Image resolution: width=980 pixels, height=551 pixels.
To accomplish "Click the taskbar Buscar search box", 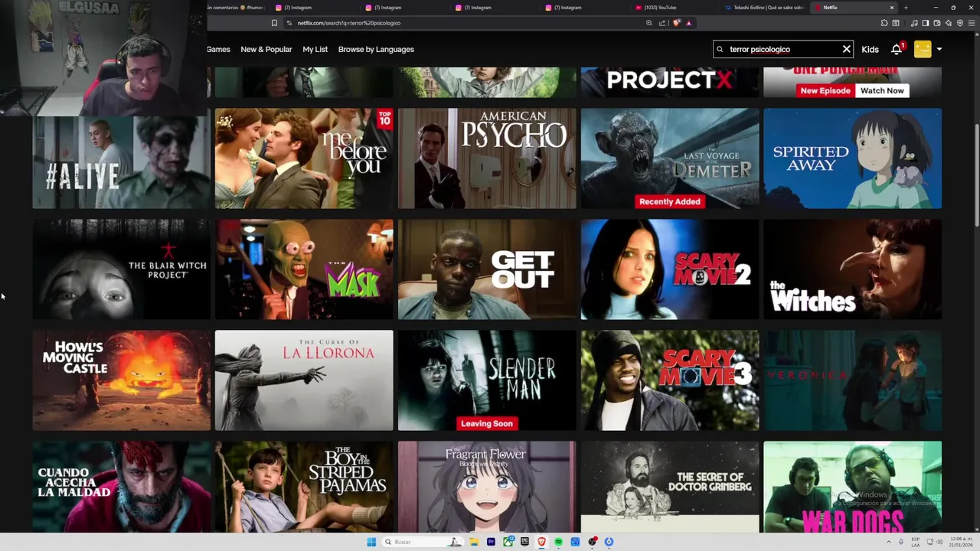I will coord(423,542).
